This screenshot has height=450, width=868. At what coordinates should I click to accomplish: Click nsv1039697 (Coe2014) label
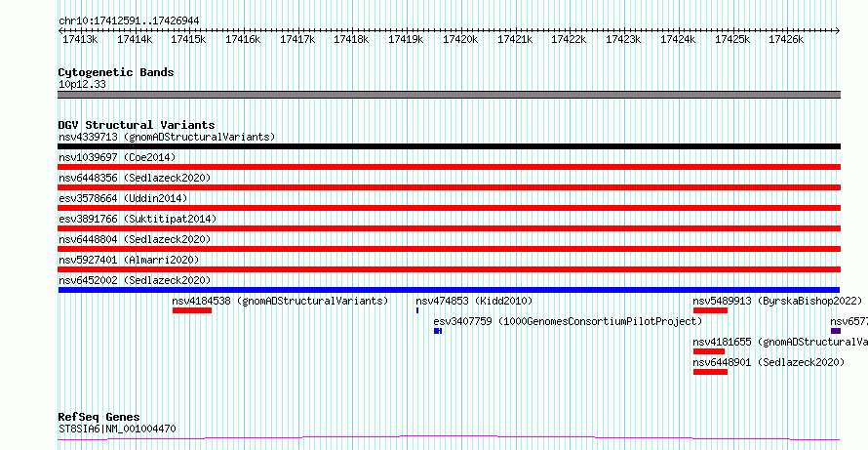(x=117, y=157)
